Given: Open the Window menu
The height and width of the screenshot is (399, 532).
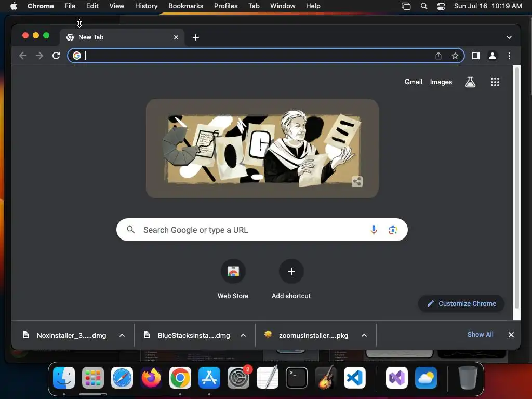Looking at the screenshot, I should pyautogui.click(x=283, y=6).
